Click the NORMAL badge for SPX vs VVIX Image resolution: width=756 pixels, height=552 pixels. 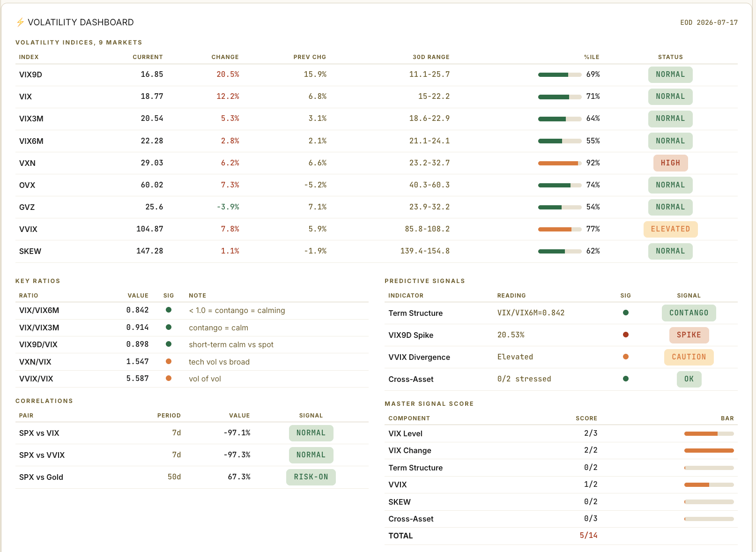pos(311,455)
